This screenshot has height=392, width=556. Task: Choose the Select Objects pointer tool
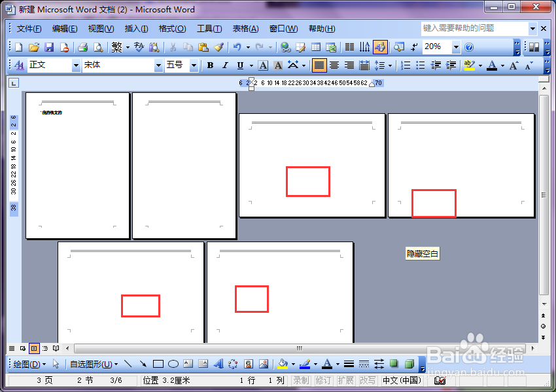(56, 364)
